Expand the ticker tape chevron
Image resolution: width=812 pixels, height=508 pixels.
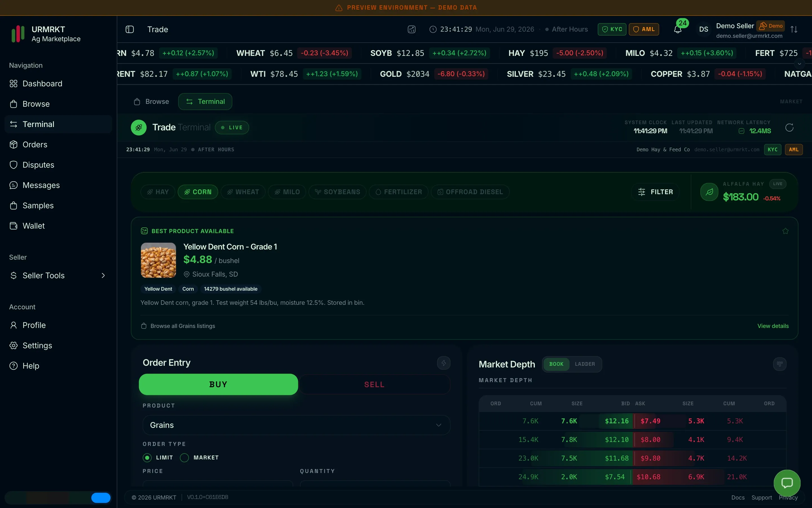tap(799, 63)
